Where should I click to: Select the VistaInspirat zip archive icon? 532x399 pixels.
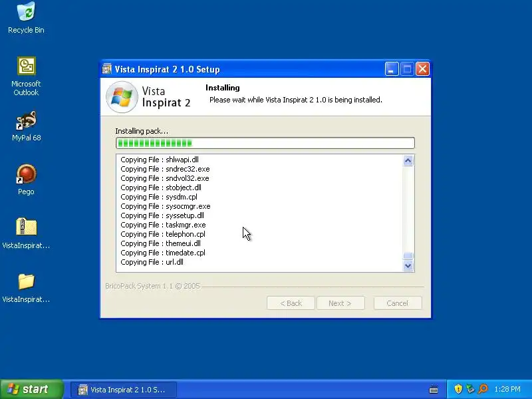pyautogui.click(x=26, y=227)
